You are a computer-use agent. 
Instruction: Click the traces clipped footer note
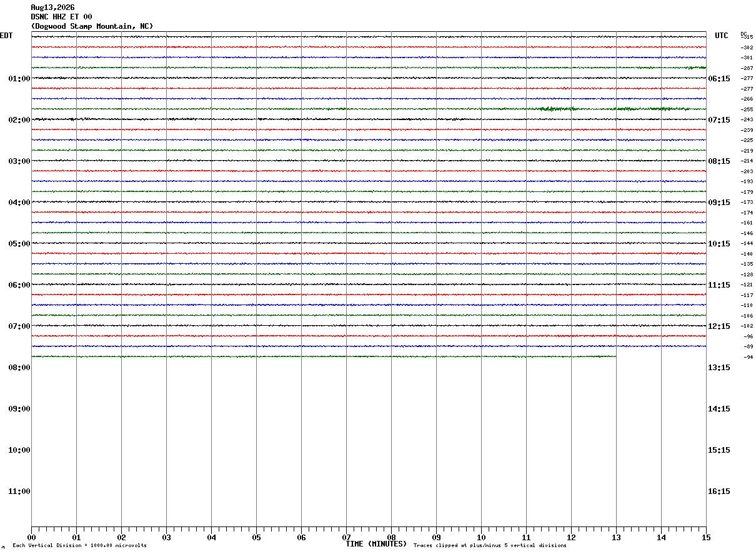click(490, 546)
